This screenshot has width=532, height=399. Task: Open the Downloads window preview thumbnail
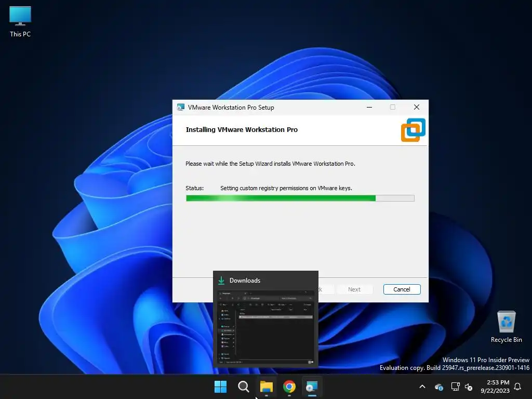(x=265, y=327)
